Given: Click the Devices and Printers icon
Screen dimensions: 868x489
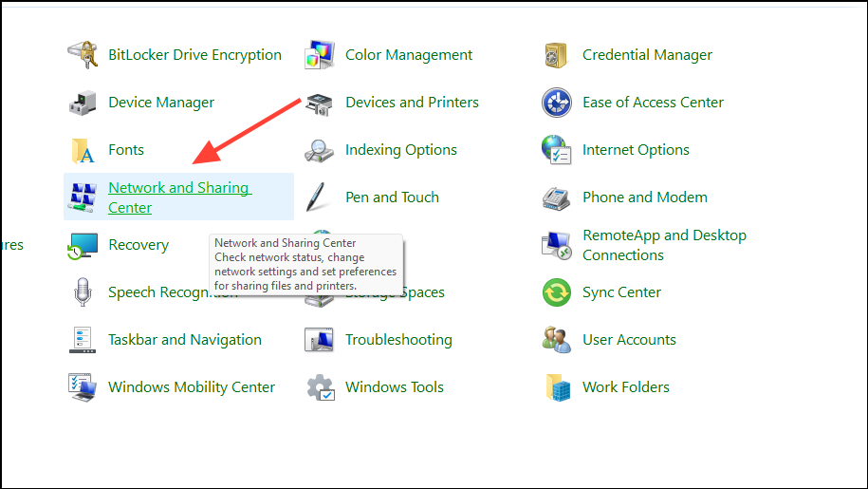Looking at the screenshot, I should (x=320, y=103).
